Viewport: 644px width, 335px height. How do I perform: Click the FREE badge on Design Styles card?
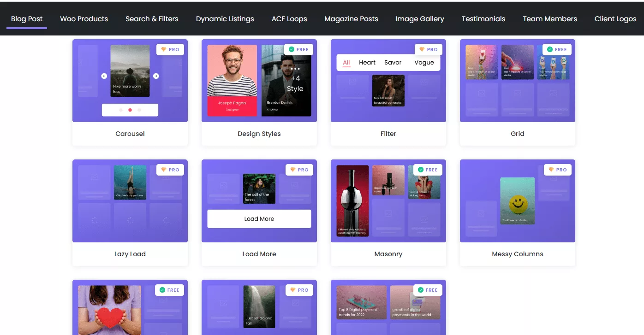[298, 49]
